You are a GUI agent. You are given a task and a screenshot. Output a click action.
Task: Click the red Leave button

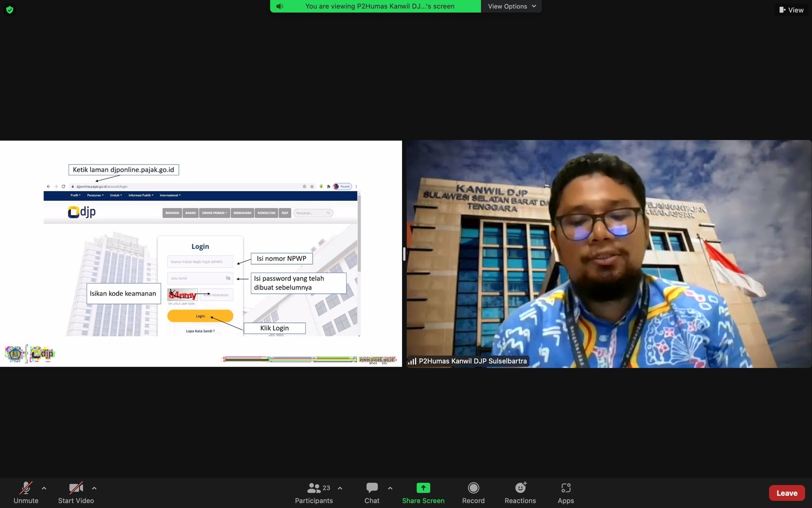coord(786,493)
